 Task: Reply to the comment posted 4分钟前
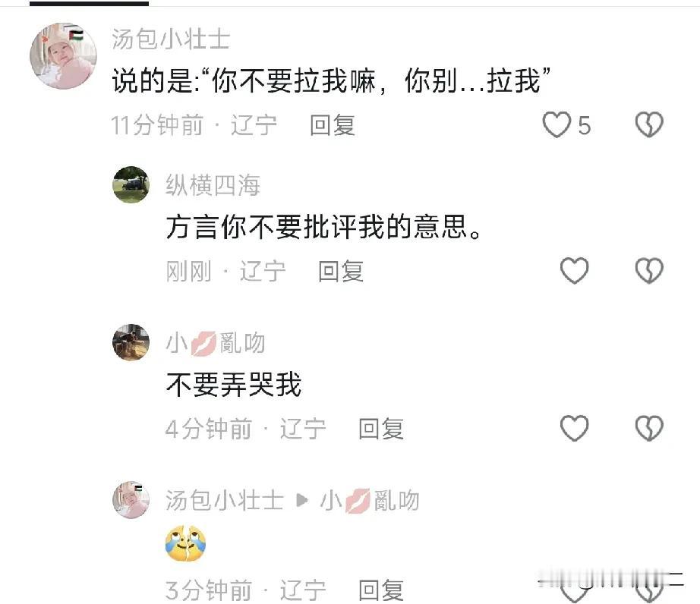[x=381, y=429]
